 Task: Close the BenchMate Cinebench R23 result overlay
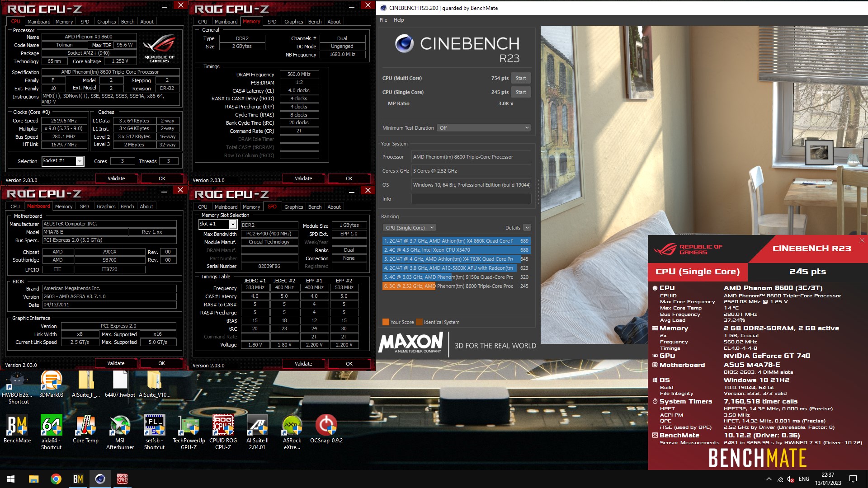(862, 240)
